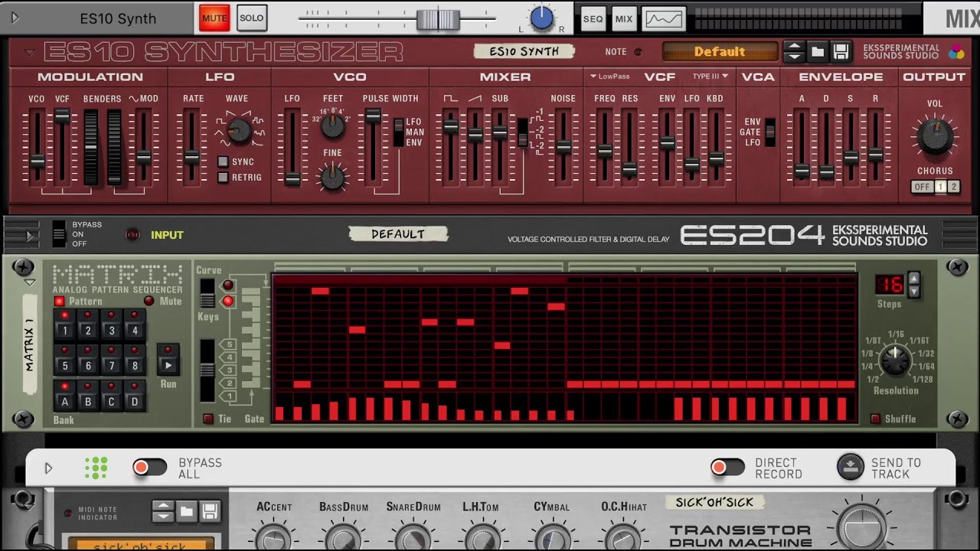Open the TYPE III filter dropdown

[710, 77]
